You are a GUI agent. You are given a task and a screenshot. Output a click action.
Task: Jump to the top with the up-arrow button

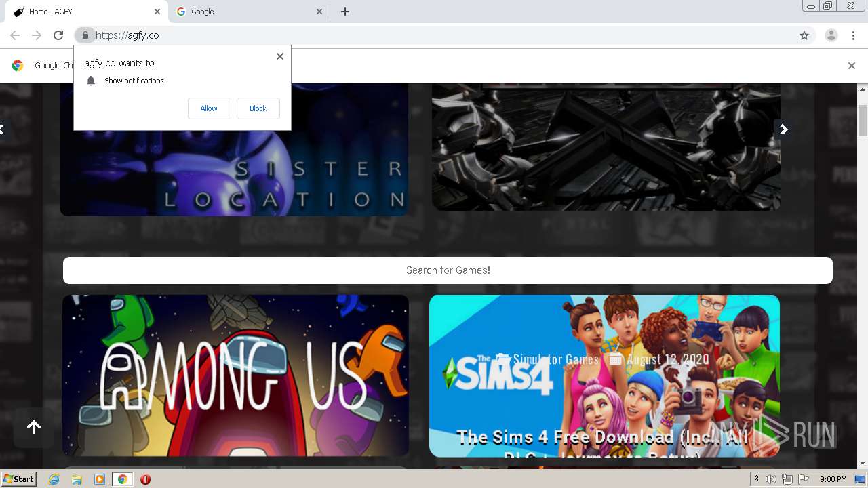[x=34, y=427]
